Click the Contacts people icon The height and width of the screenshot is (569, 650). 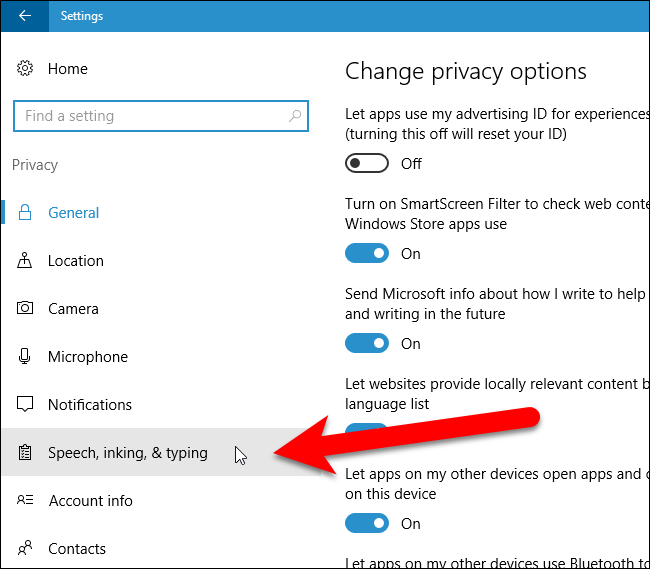coord(26,549)
